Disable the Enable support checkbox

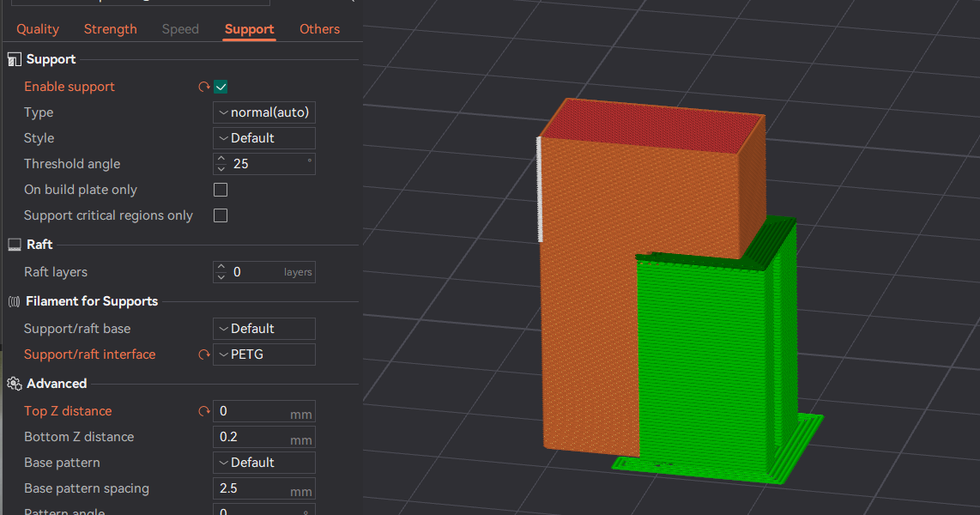tap(221, 87)
